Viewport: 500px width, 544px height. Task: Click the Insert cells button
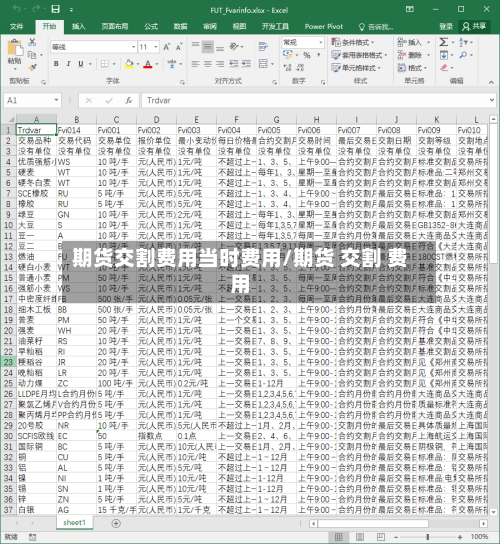(x=414, y=42)
